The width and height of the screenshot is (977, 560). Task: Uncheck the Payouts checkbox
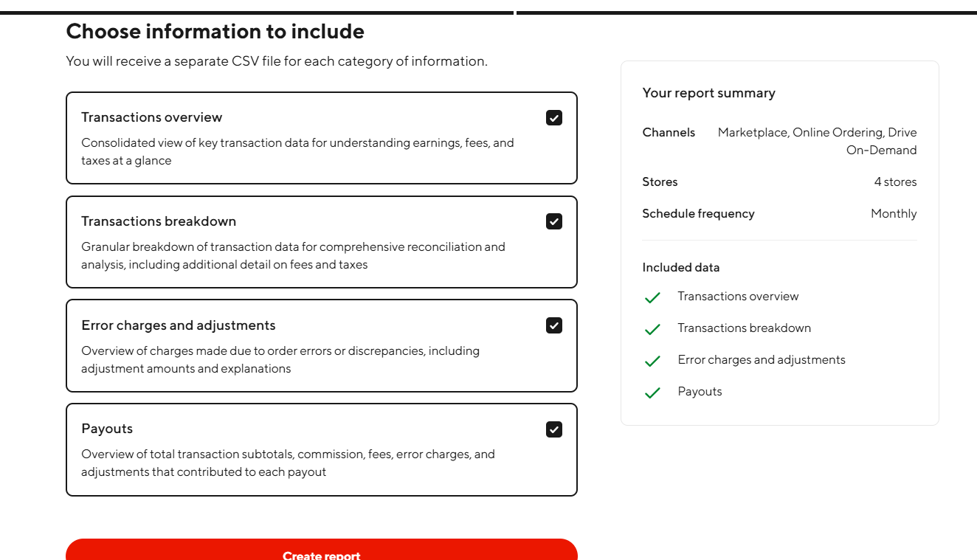coord(554,429)
